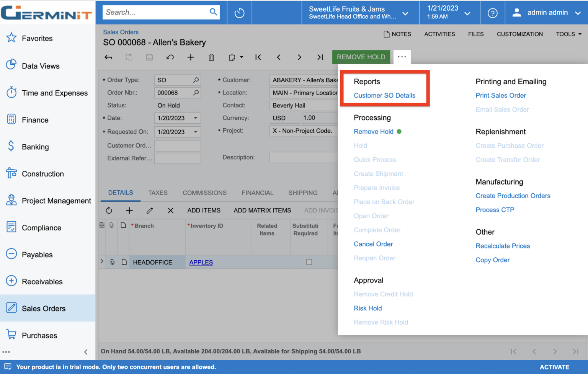Click the add new record plus icon
Screen dimensions: 588x374
tap(191, 57)
